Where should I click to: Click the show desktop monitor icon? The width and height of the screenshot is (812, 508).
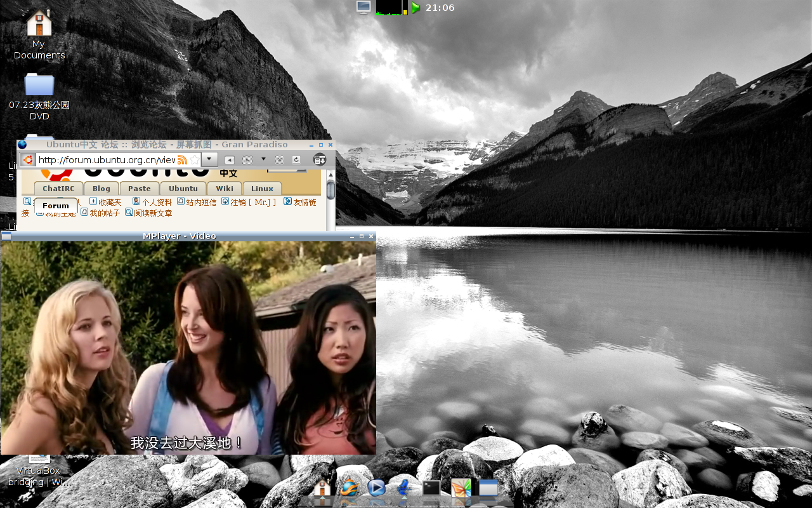click(363, 8)
